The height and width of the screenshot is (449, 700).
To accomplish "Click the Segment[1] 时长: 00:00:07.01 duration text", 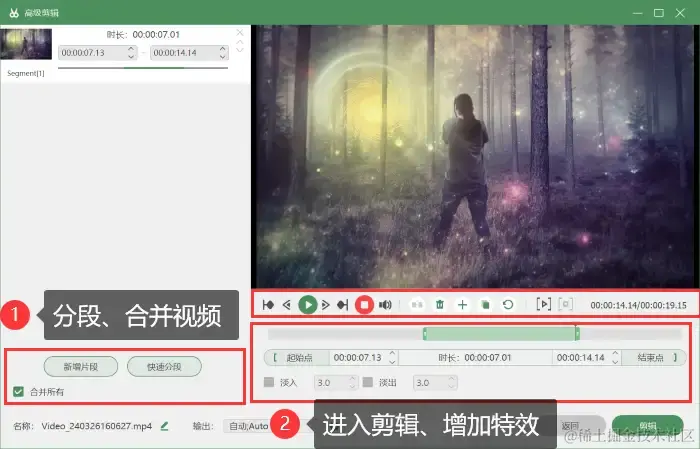I will pyautogui.click(x=143, y=34).
